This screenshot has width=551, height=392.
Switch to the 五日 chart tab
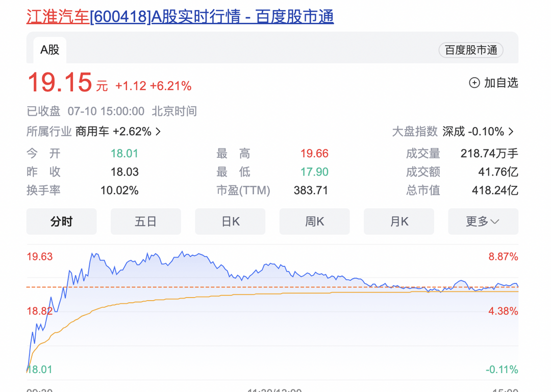pyautogui.click(x=146, y=222)
